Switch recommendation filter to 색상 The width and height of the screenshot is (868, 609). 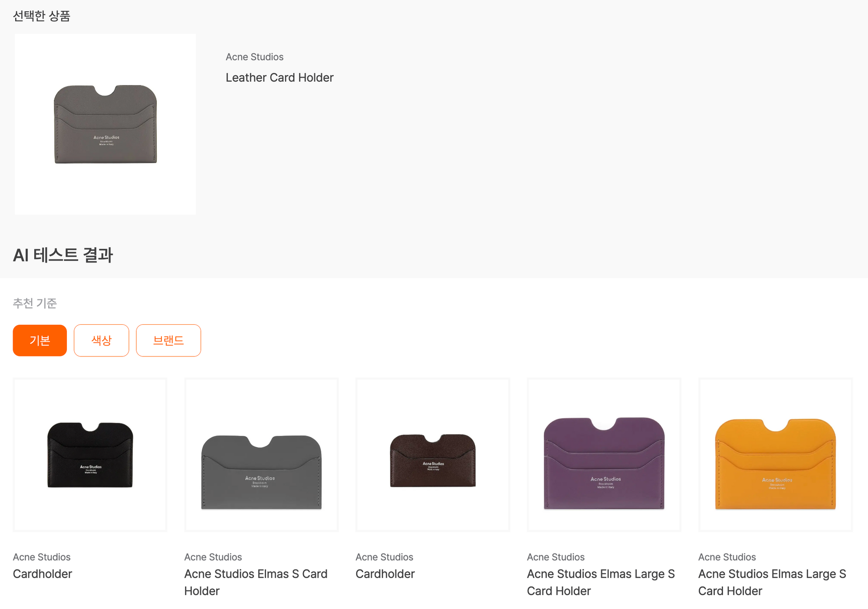101,340
